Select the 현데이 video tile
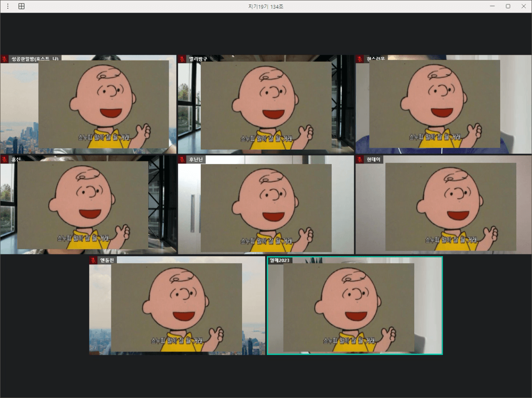532x398 pixels. pyautogui.click(x=444, y=205)
